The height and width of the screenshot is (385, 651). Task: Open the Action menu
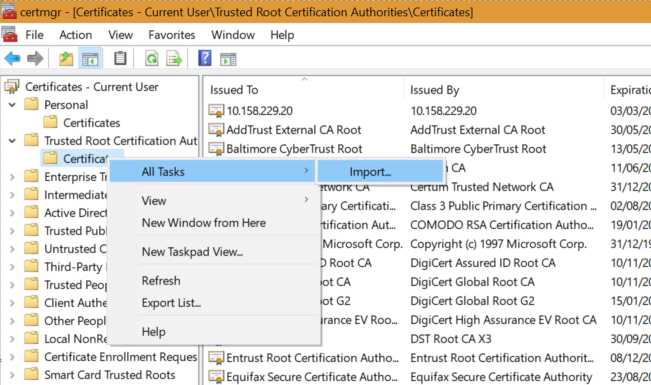click(x=76, y=35)
